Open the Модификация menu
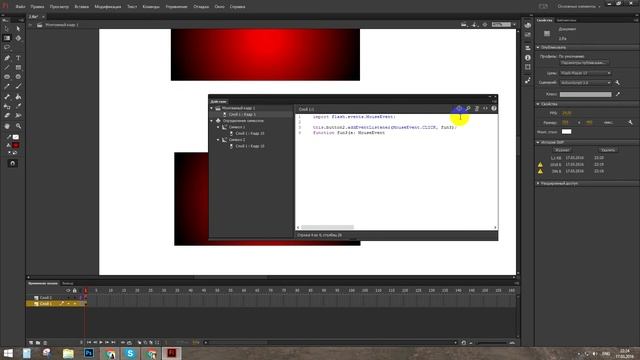Image resolution: width=640 pixels, height=360 pixels. pyautogui.click(x=108, y=7)
